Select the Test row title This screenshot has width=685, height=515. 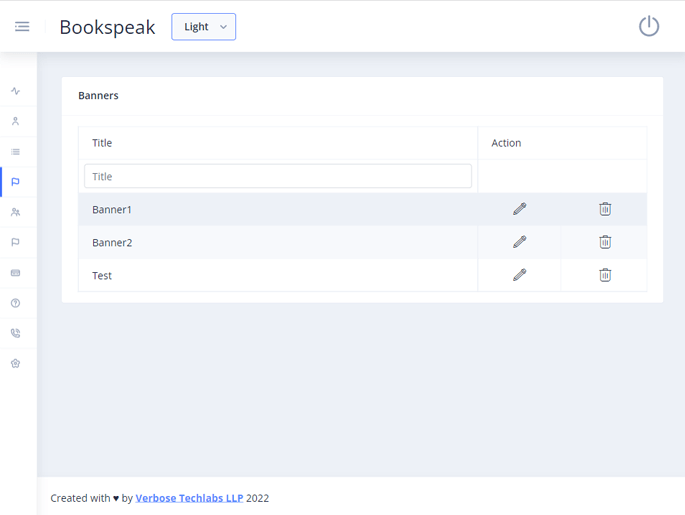[102, 276]
